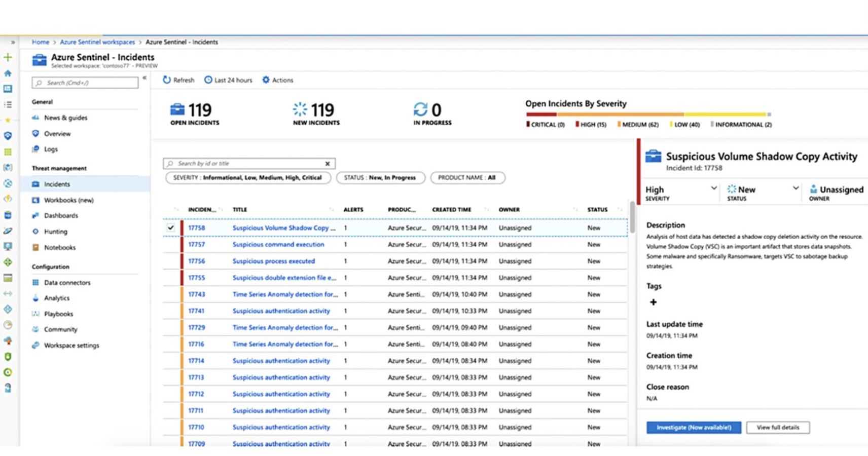
Task: Click the High (15) severity legend
Action: pyautogui.click(x=591, y=125)
